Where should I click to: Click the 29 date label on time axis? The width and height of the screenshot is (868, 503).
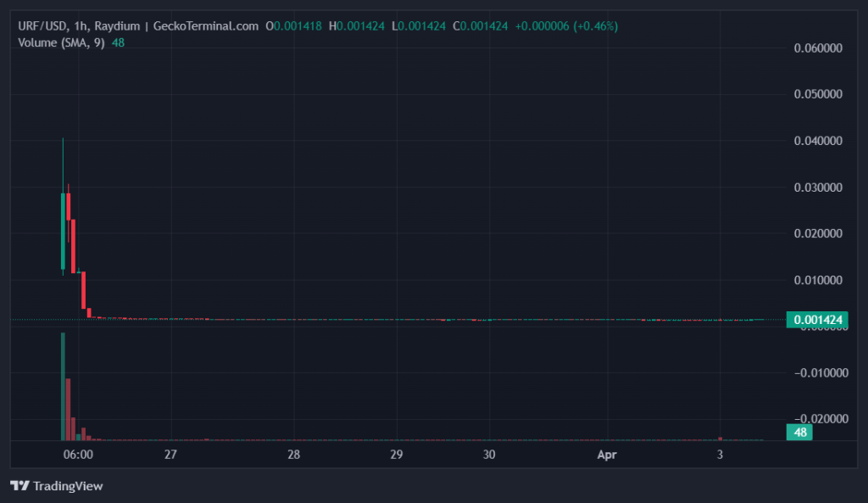pyautogui.click(x=396, y=455)
